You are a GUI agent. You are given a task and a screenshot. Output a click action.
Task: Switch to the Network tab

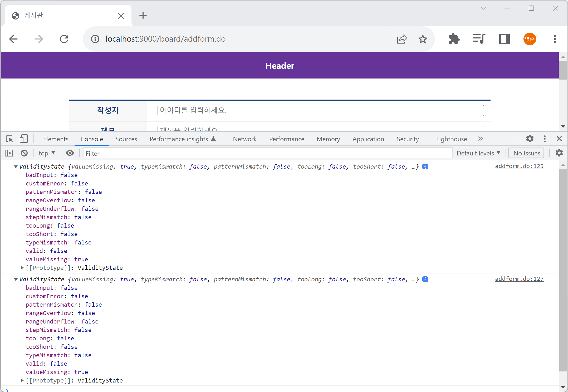(244, 139)
